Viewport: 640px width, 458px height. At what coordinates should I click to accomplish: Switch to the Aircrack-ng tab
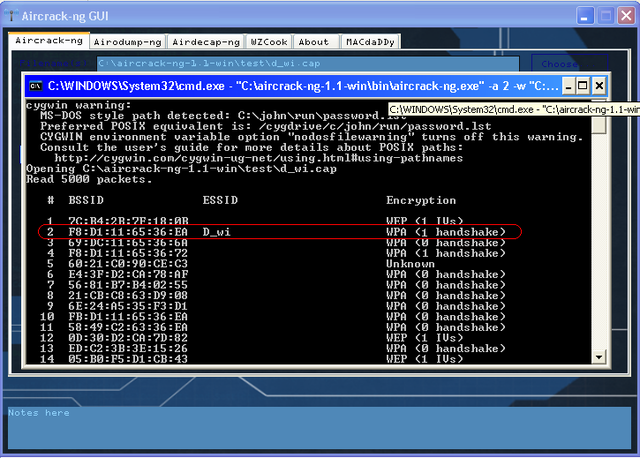tap(49, 41)
